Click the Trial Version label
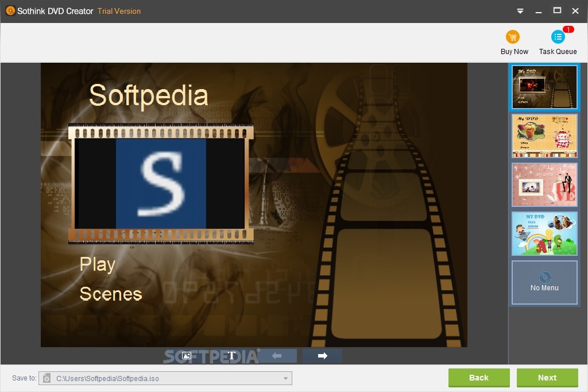588x392 pixels. [x=119, y=11]
